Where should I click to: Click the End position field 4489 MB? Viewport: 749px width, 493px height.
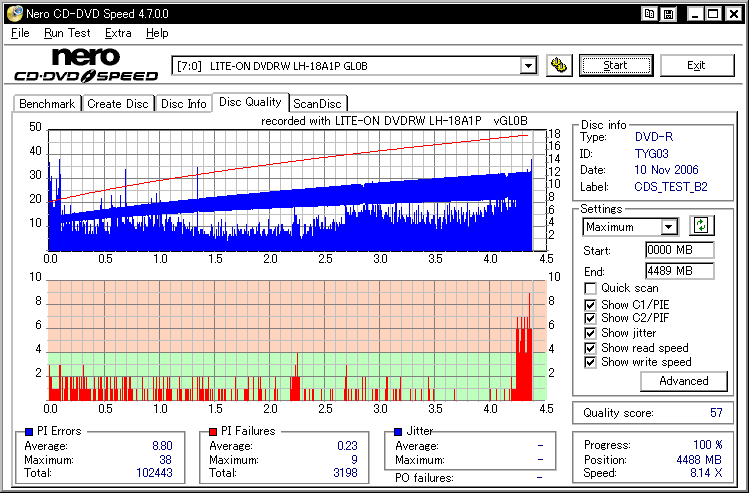coord(679,271)
